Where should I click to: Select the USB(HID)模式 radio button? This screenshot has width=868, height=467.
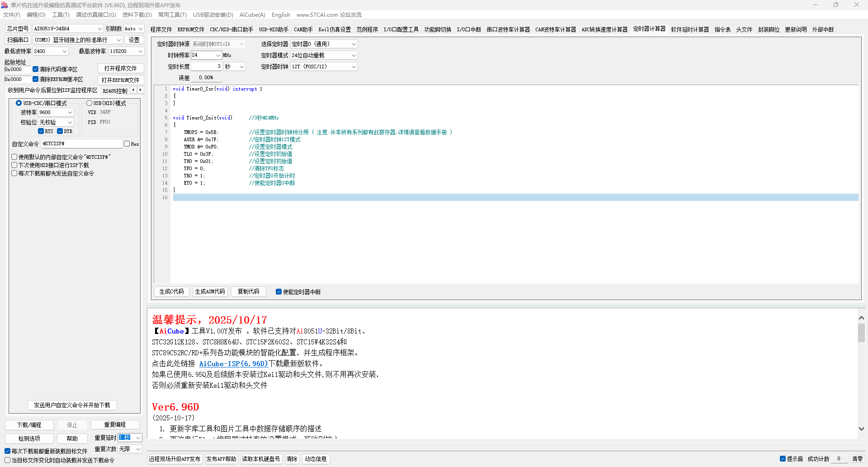click(90, 103)
